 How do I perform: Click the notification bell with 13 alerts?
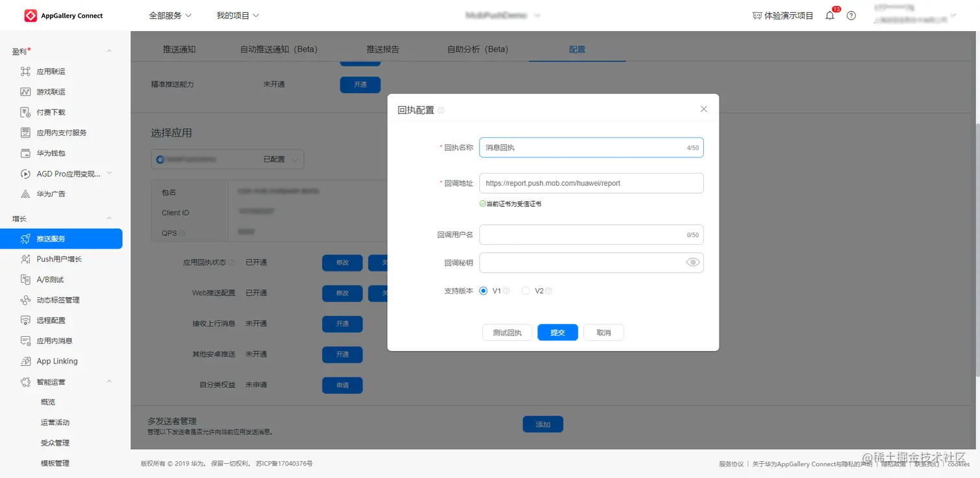(x=830, y=16)
